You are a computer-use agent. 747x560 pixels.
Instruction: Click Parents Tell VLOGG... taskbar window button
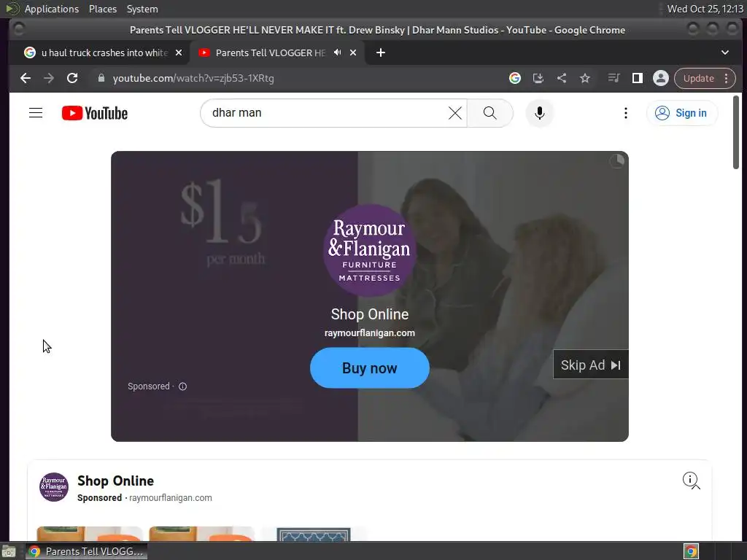(87, 551)
